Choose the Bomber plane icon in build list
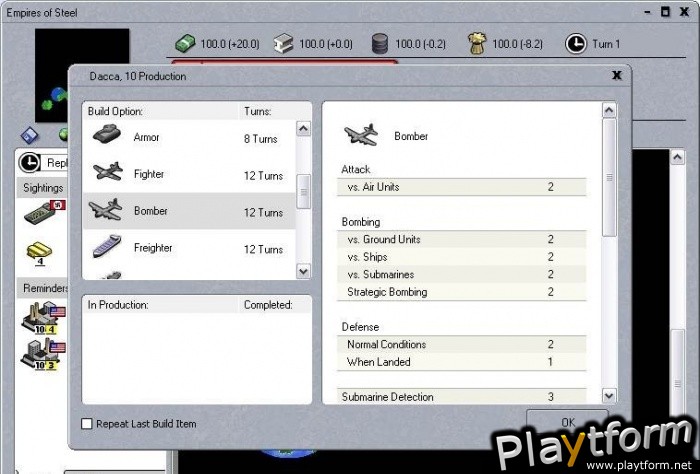 [x=106, y=209]
